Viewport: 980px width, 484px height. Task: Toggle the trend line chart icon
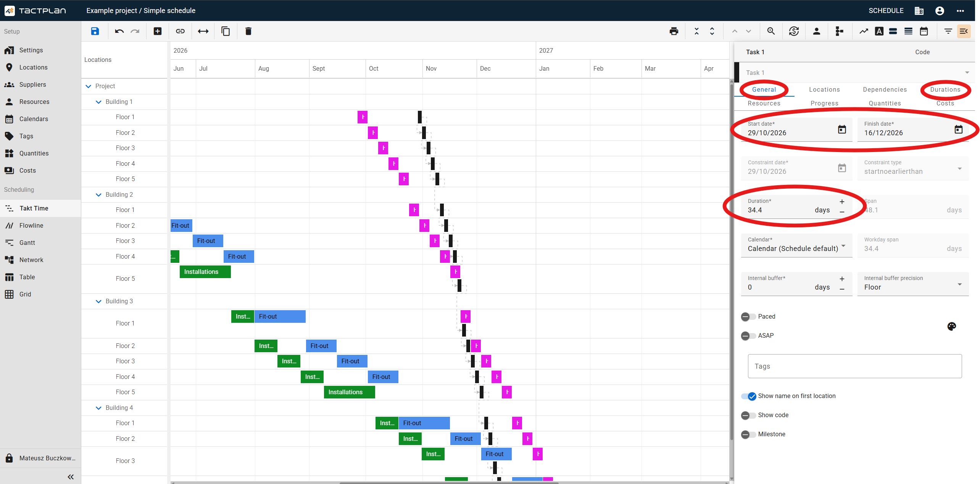(x=864, y=31)
